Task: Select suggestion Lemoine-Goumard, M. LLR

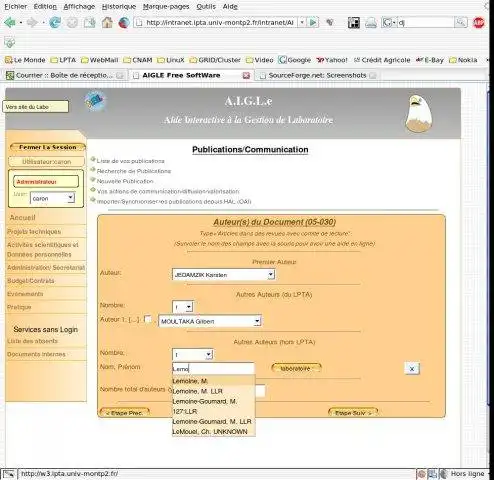Action: (212, 421)
